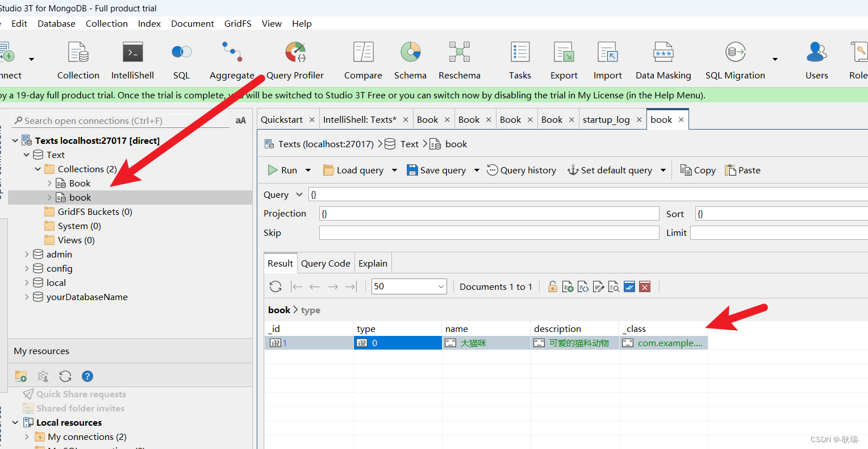Switch to the Explain tab
Viewport: 868px width, 449px height.
[x=373, y=263]
